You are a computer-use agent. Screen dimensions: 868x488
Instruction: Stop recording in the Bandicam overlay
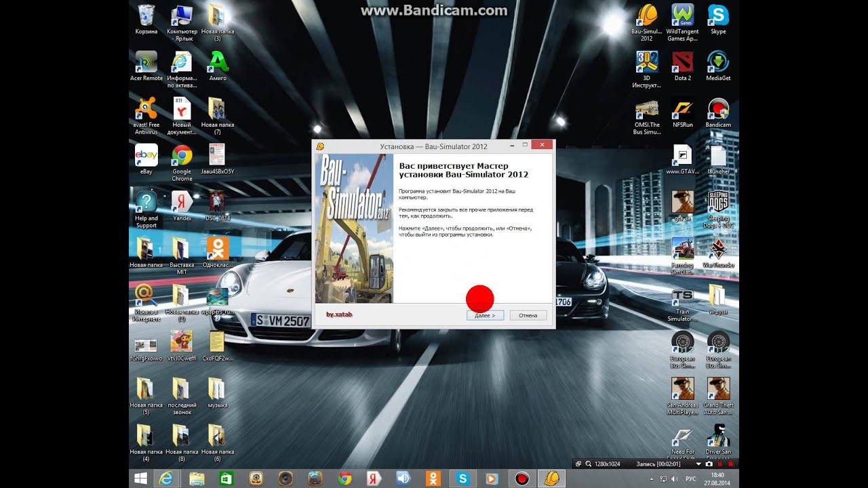731,464
